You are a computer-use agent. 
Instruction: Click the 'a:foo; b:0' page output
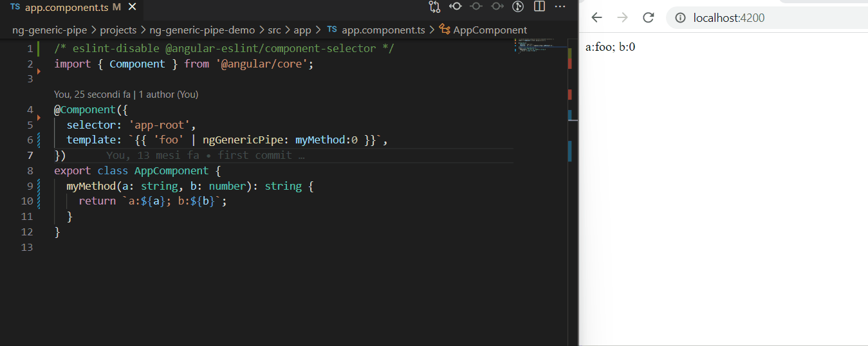(611, 47)
